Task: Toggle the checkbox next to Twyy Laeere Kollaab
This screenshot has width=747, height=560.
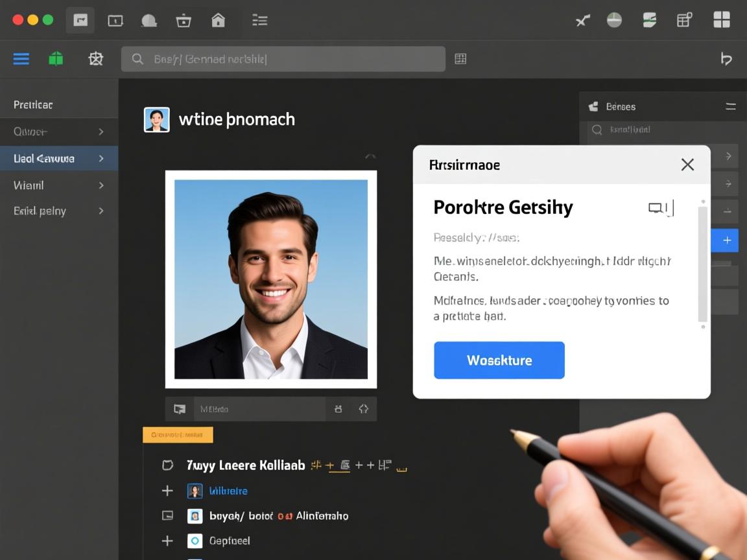Action: pyautogui.click(x=167, y=465)
